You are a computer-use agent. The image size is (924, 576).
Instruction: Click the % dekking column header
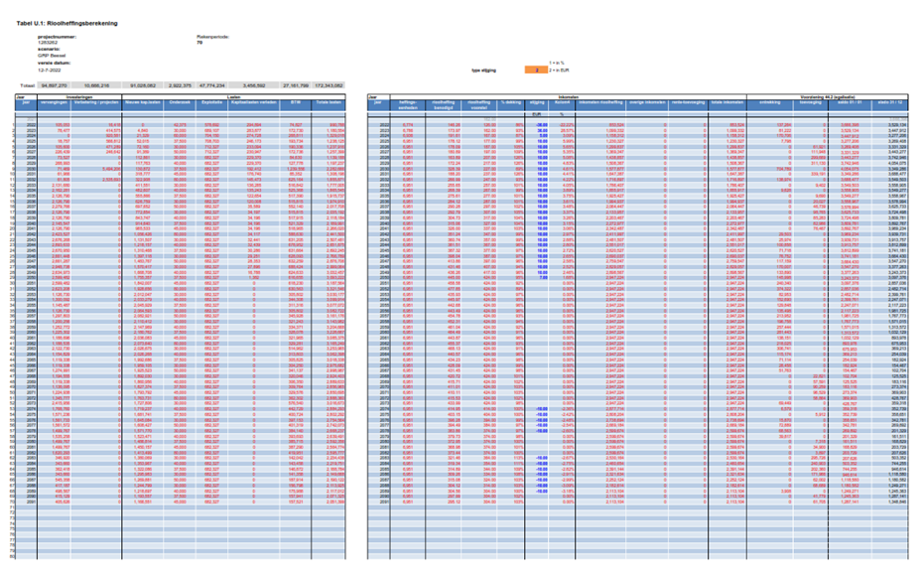[x=511, y=102]
